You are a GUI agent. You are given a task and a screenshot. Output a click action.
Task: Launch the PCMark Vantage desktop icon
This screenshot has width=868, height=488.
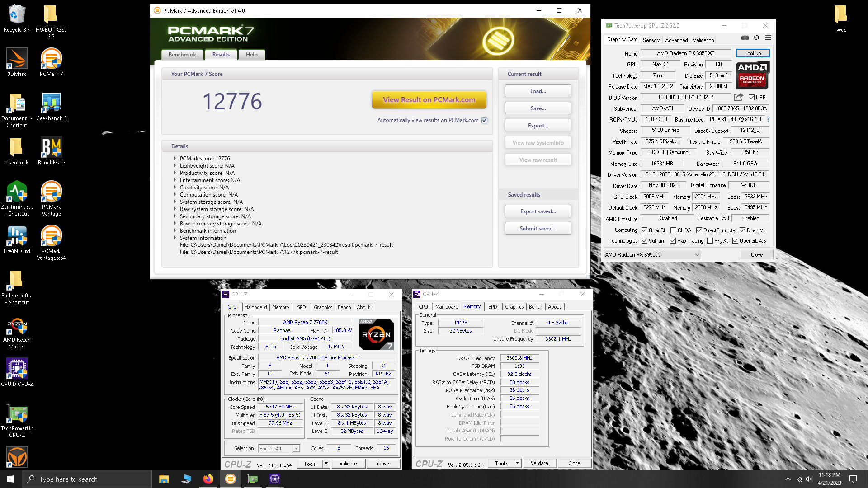[51, 199]
